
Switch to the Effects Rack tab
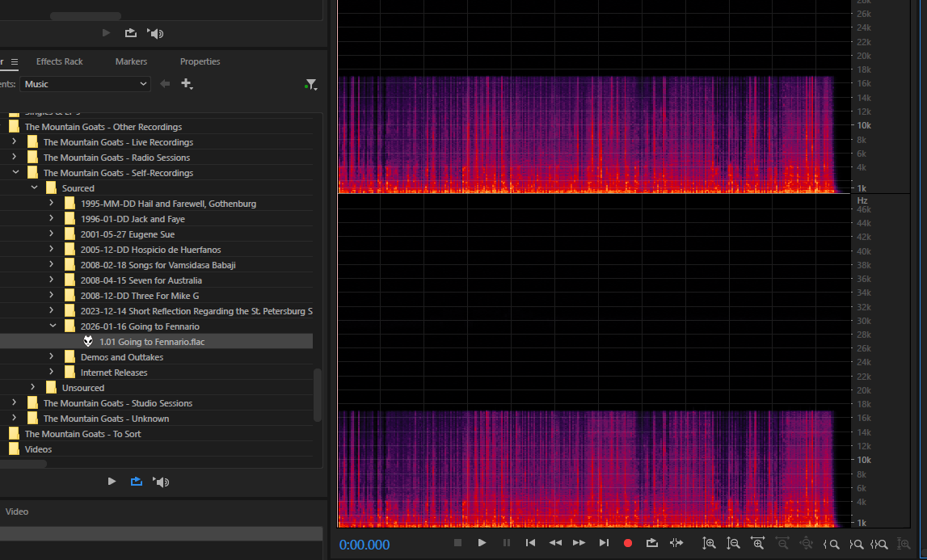coord(60,61)
